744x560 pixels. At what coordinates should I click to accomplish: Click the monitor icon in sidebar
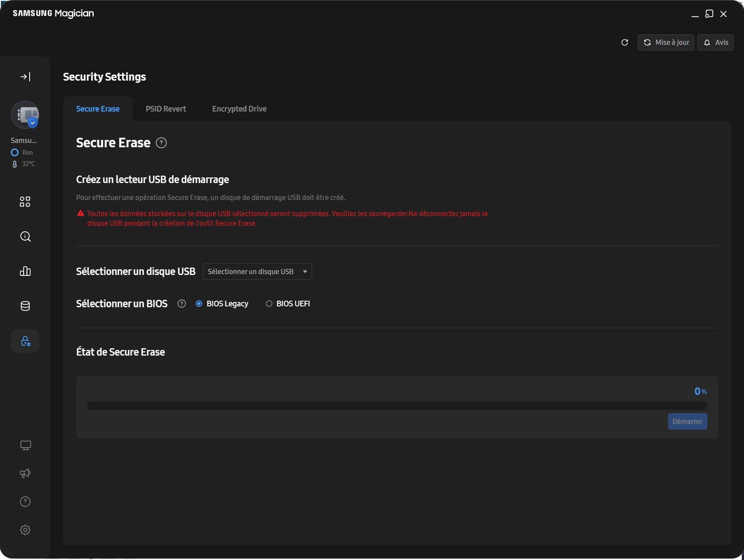25,445
